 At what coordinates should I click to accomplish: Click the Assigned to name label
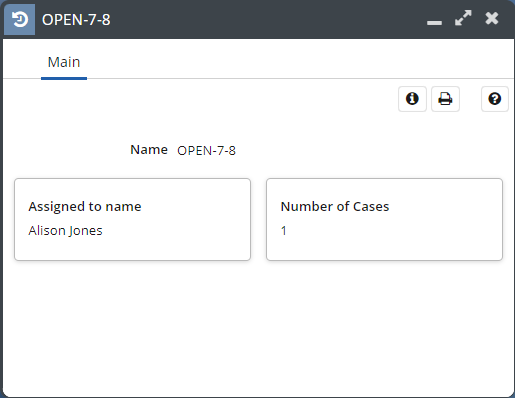tap(85, 207)
